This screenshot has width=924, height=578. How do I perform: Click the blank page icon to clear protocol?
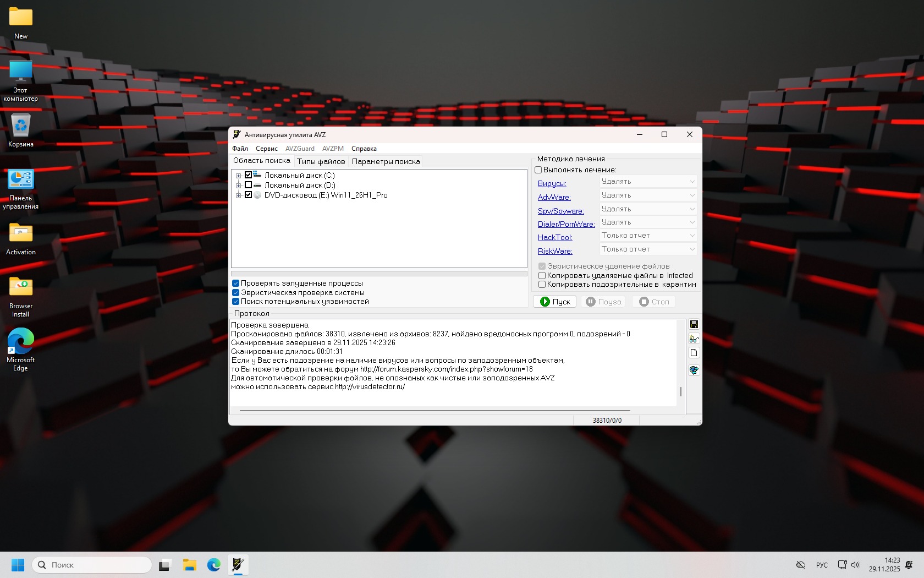(694, 353)
